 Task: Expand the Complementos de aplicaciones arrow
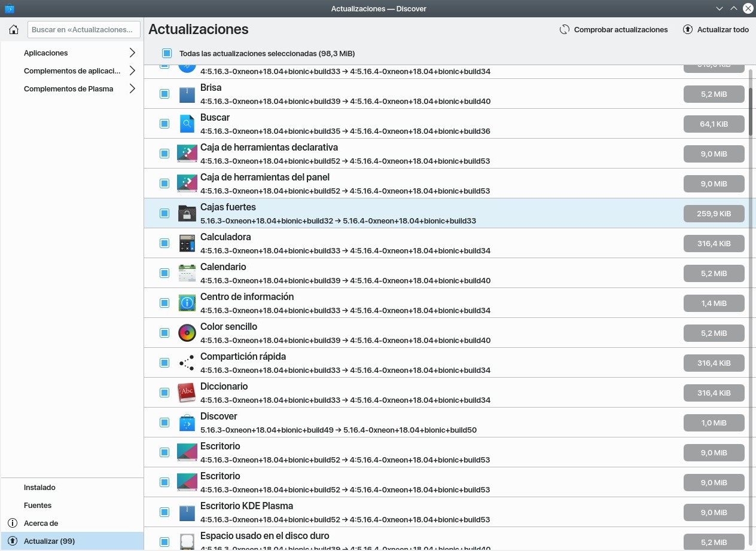[x=132, y=71]
